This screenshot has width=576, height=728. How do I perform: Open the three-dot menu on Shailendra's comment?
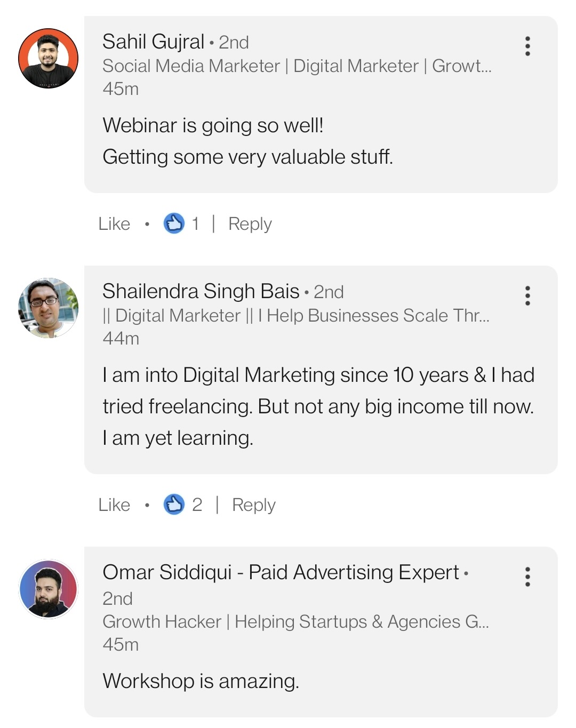527,295
